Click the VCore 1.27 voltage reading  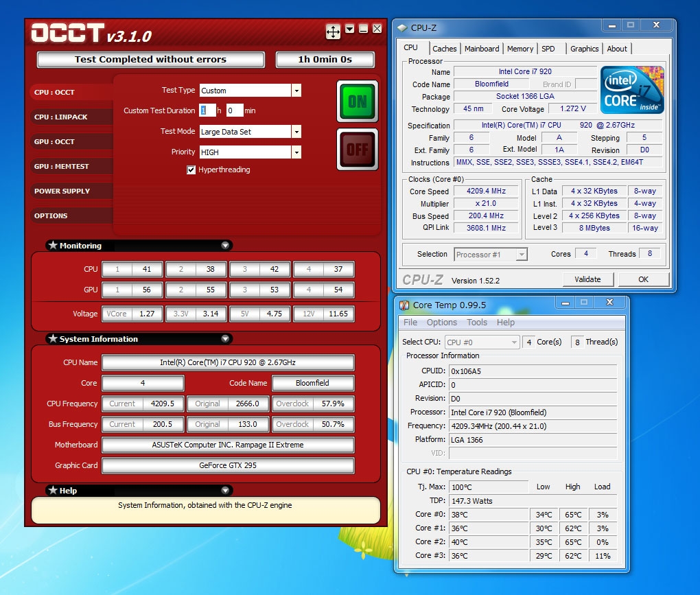pyautogui.click(x=132, y=314)
